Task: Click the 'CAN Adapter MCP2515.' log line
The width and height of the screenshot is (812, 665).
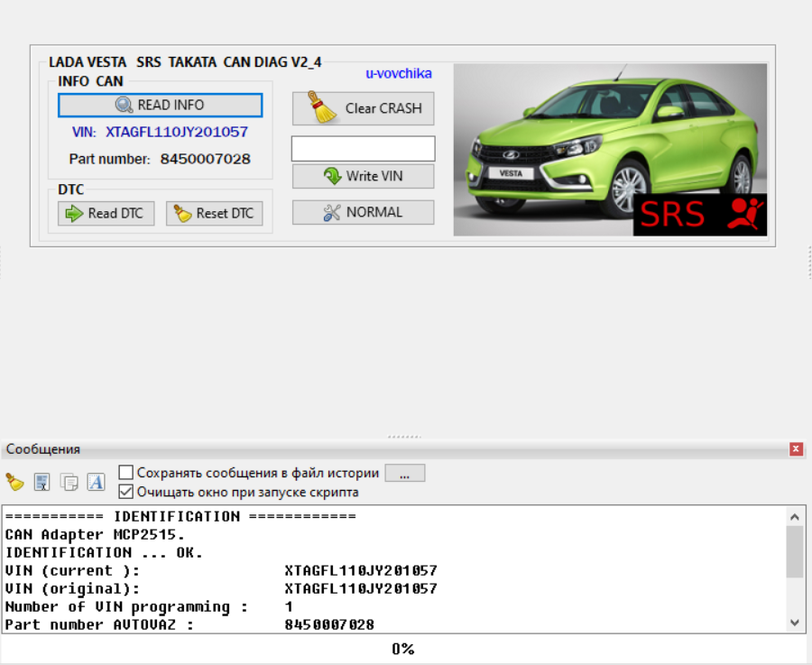Action: (x=95, y=534)
